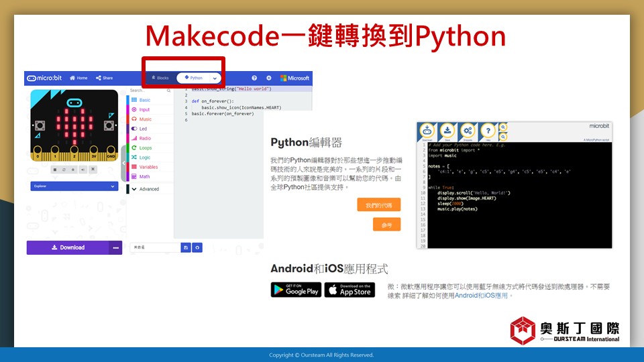
Task: Click the Oursteam International logo
Action: [x=565, y=330]
